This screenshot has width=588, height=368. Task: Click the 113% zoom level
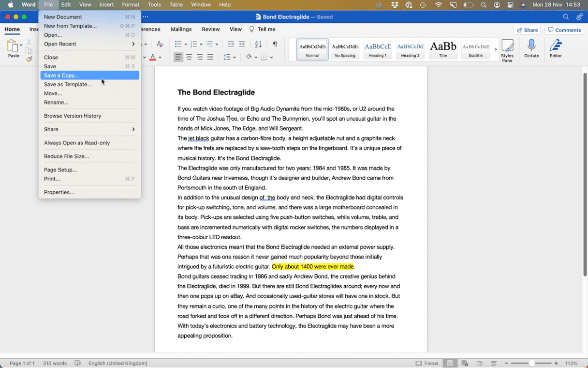(572, 363)
